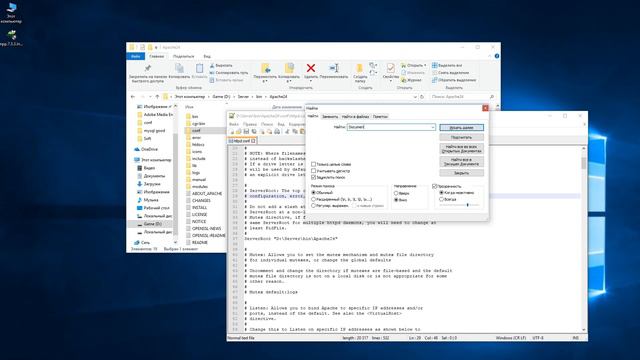Click the large Копировать icon in Explorer ribbon
Viewport: 640px width, 360px height.
tap(179, 69)
